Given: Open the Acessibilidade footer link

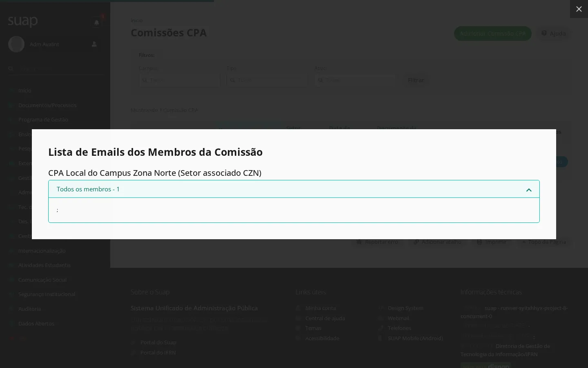Looking at the screenshot, I should tap(322, 338).
